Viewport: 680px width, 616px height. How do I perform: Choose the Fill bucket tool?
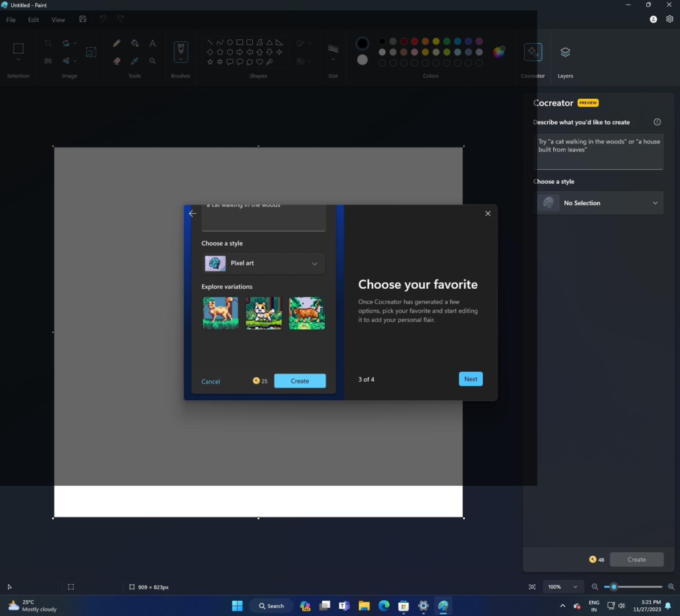tap(135, 43)
